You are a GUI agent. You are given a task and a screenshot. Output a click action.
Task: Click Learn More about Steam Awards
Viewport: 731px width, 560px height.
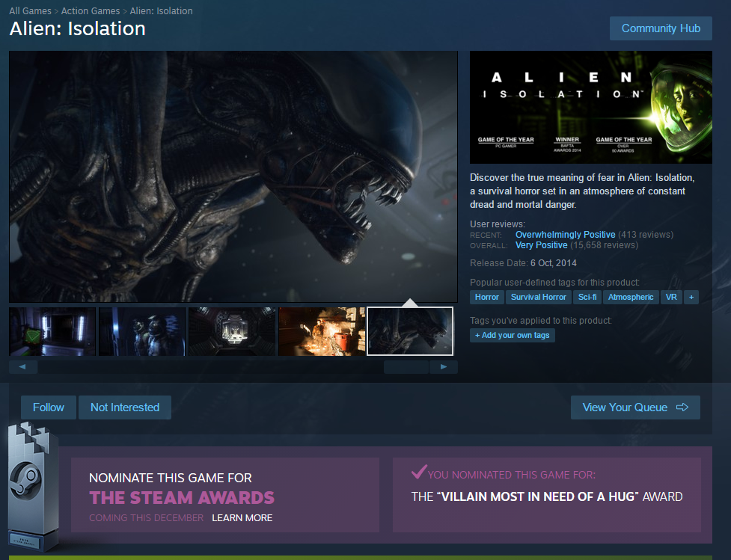pos(242,518)
